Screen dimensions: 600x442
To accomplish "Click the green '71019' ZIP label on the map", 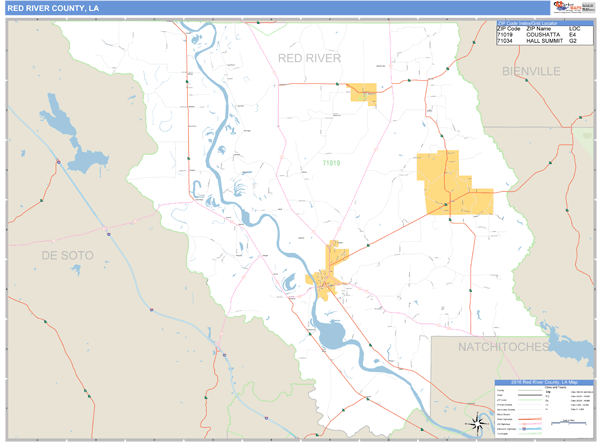I will (331, 163).
